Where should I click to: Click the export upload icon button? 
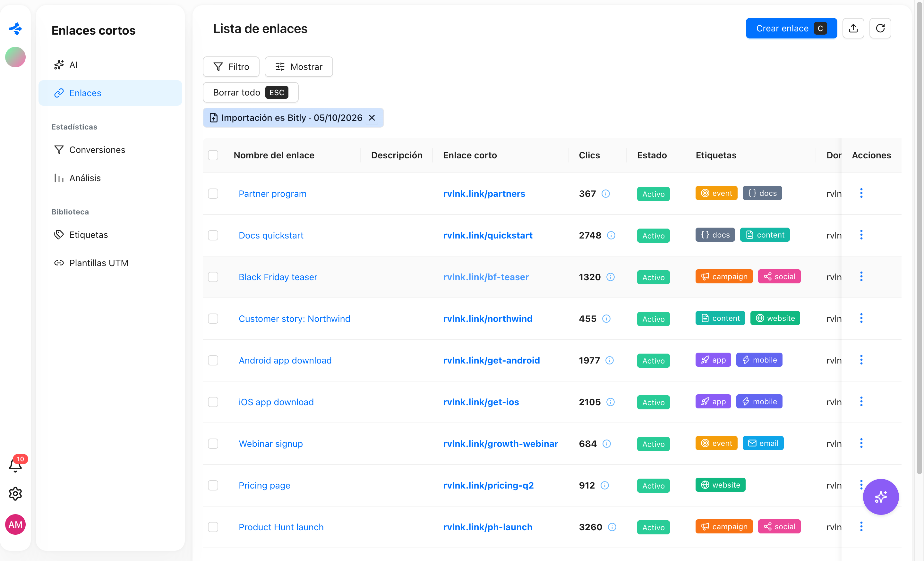pos(853,28)
